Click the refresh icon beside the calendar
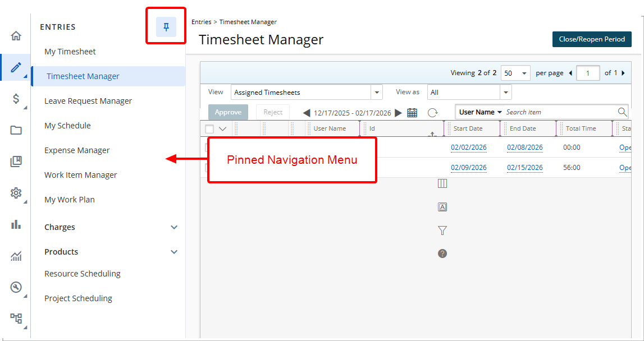Viewport: 644px width, 341px height. pyautogui.click(x=432, y=112)
